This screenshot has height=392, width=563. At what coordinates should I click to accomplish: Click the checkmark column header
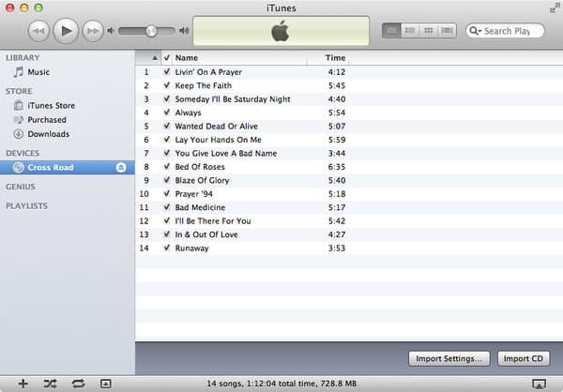click(167, 58)
